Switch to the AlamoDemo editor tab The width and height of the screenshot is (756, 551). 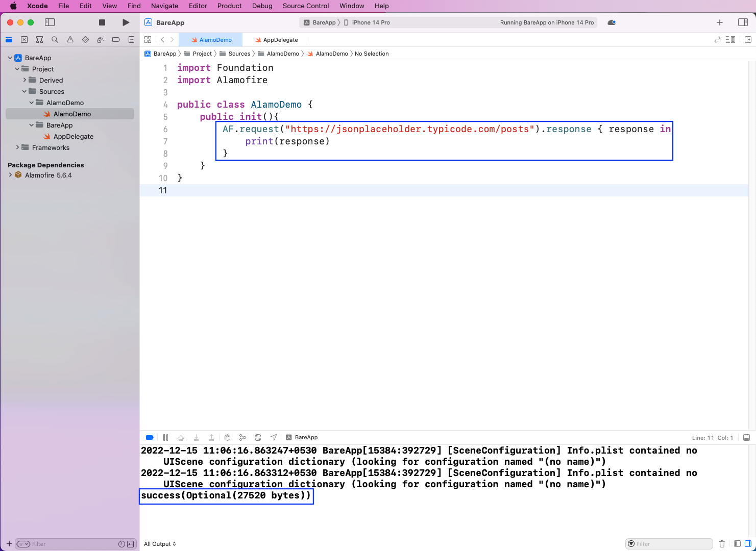click(211, 40)
